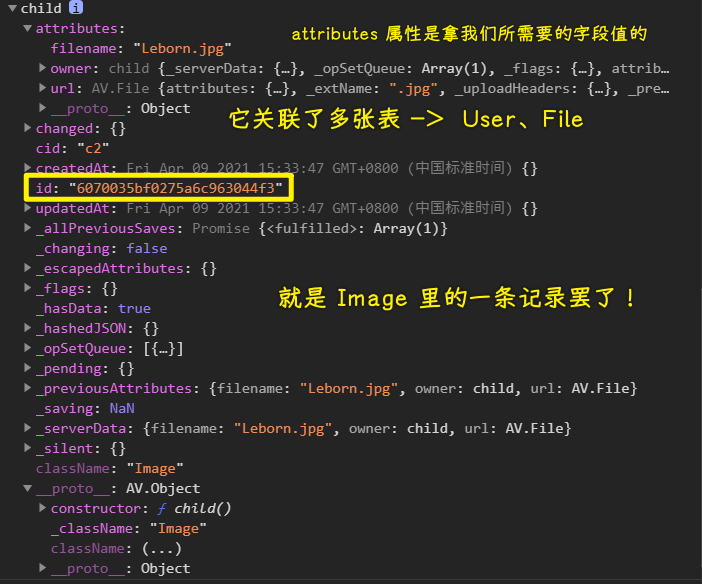Expand the _pending object
The image size is (702, 584).
tap(28, 368)
